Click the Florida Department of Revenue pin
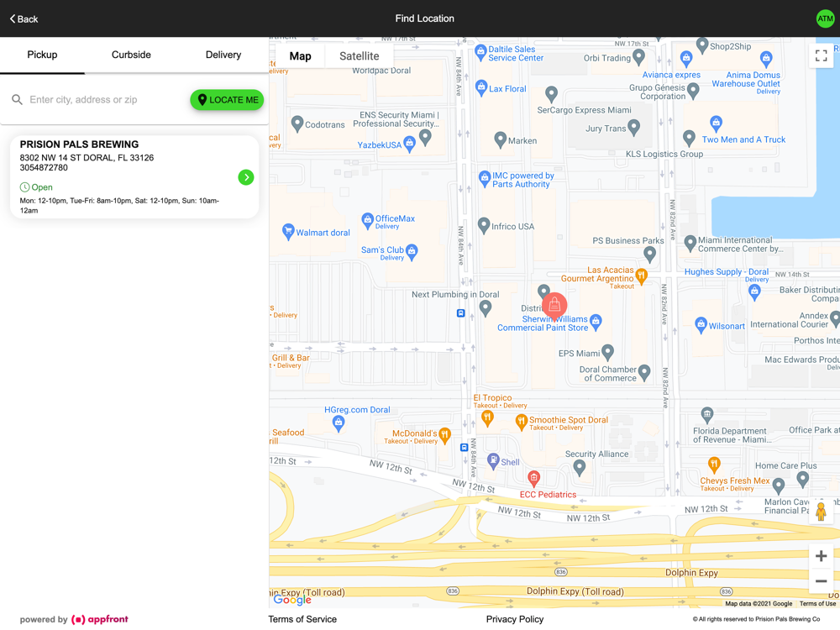Viewport: 840px width, 630px height. 707,414
